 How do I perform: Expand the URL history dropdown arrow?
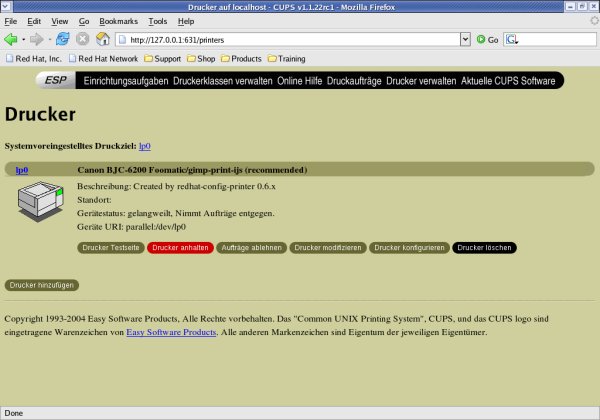tap(465, 39)
